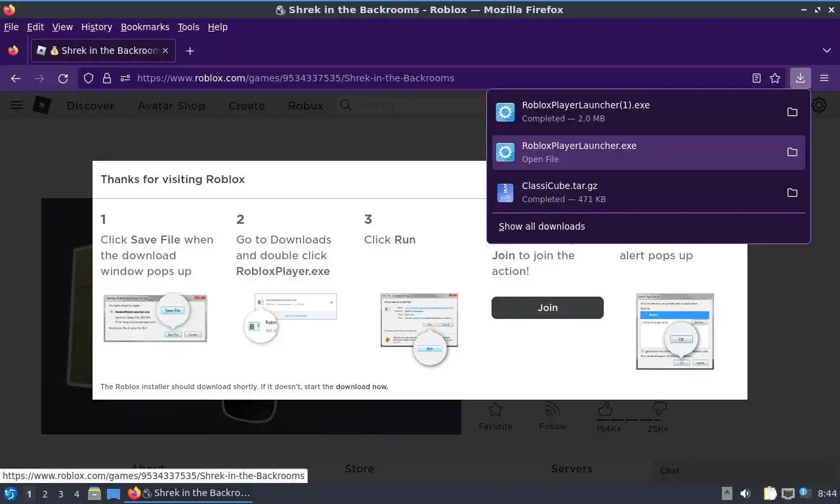Screen dimensions: 840x504
Task: Switch to workspace 4 in taskbar
Action: pos(77,493)
